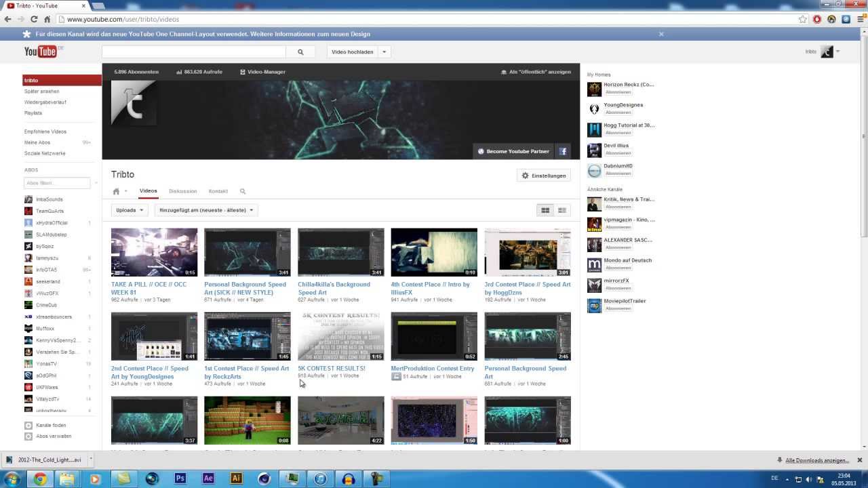Reload the page in the browser
The width and height of the screenshot is (868, 488).
(34, 20)
